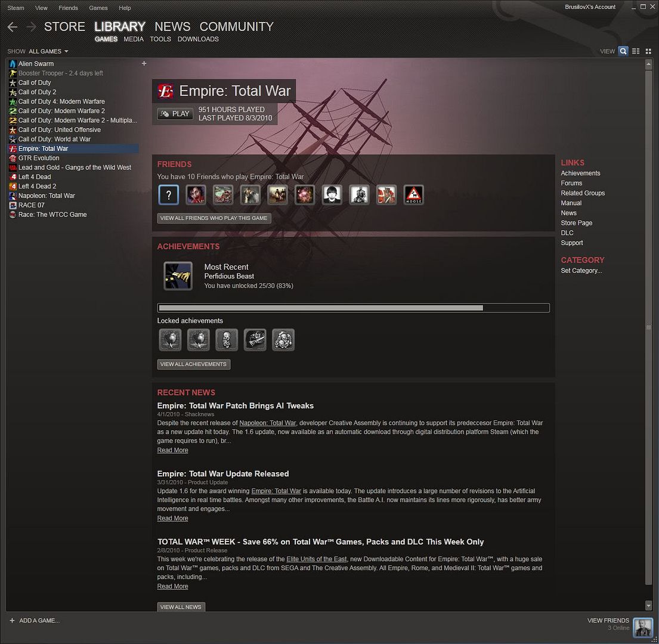Click the user avatar next to View Friends

(x=643, y=627)
